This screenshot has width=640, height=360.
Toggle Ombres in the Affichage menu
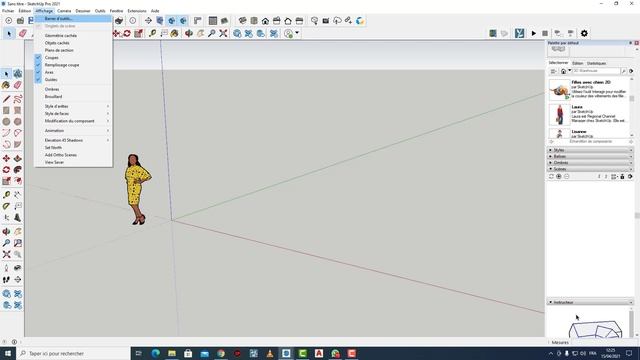(73, 89)
